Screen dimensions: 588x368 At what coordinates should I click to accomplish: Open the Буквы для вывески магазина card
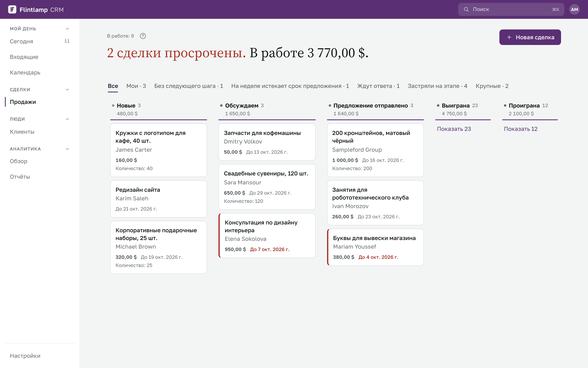tap(375, 247)
